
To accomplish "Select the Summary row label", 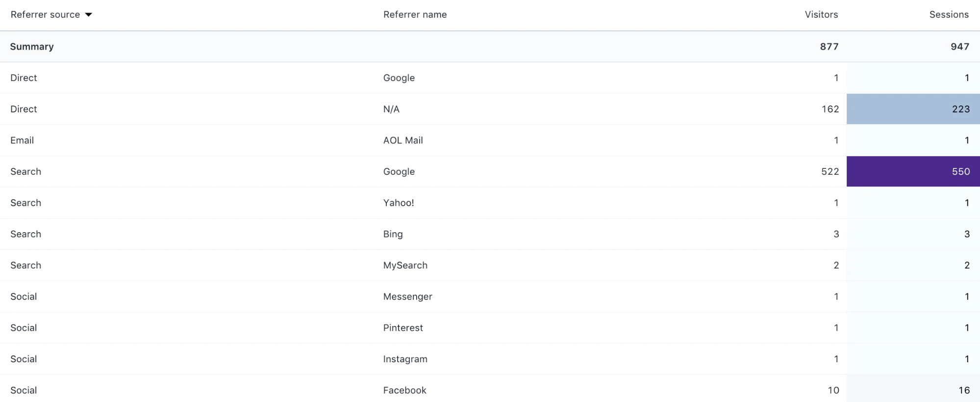I will pyautogui.click(x=32, y=47).
